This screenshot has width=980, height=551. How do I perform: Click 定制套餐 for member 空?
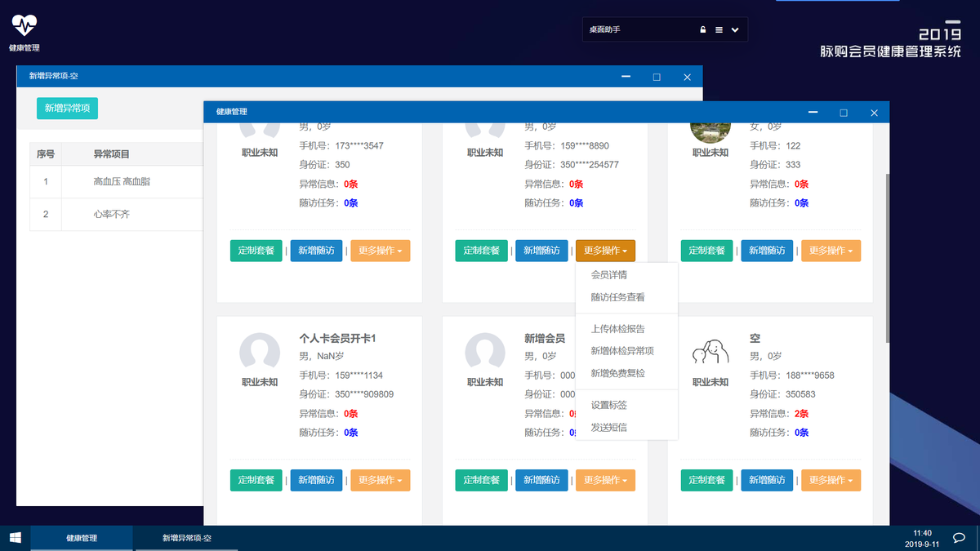click(x=707, y=480)
